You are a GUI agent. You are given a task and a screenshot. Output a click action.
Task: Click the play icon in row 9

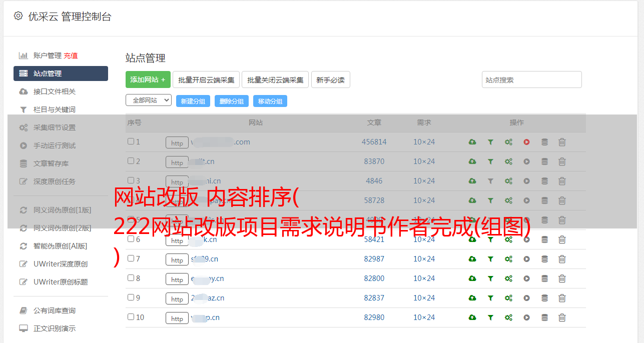(x=526, y=298)
